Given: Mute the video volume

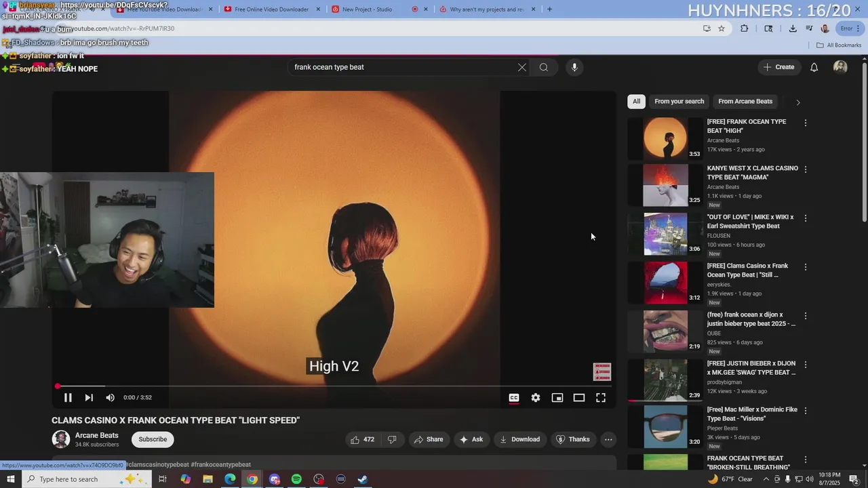Looking at the screenshot, I should (110, 398).
